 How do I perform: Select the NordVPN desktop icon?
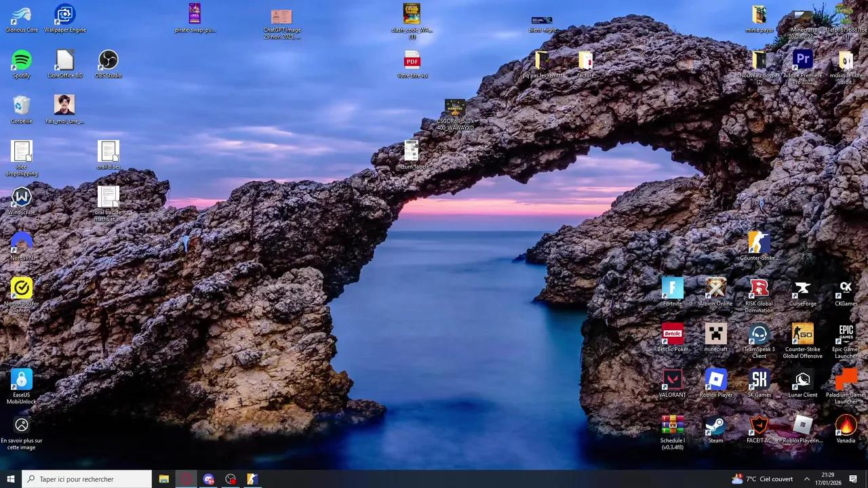[21, 243]
